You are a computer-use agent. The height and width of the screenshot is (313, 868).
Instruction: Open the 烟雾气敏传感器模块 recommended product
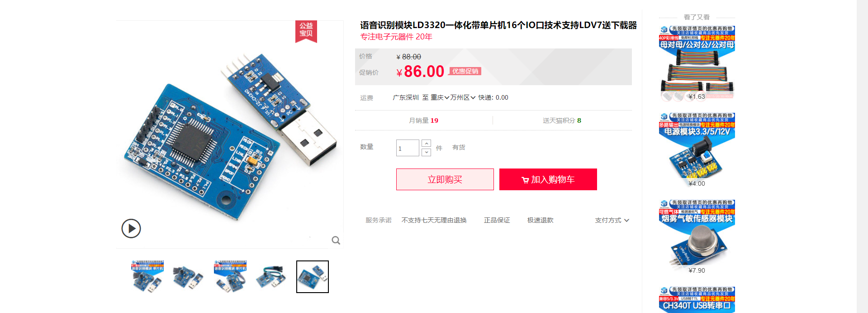pyautogui.click(x=697, y=237)
